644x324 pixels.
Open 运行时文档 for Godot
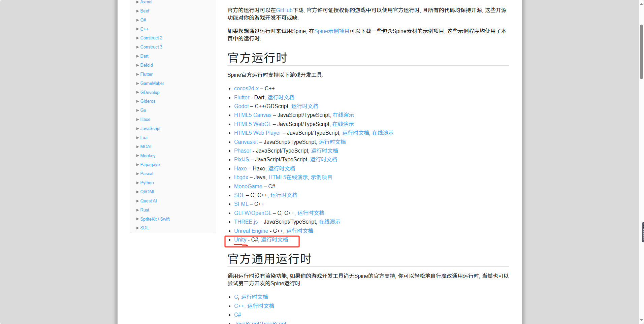pyautogui.click(x=305, y=106)
